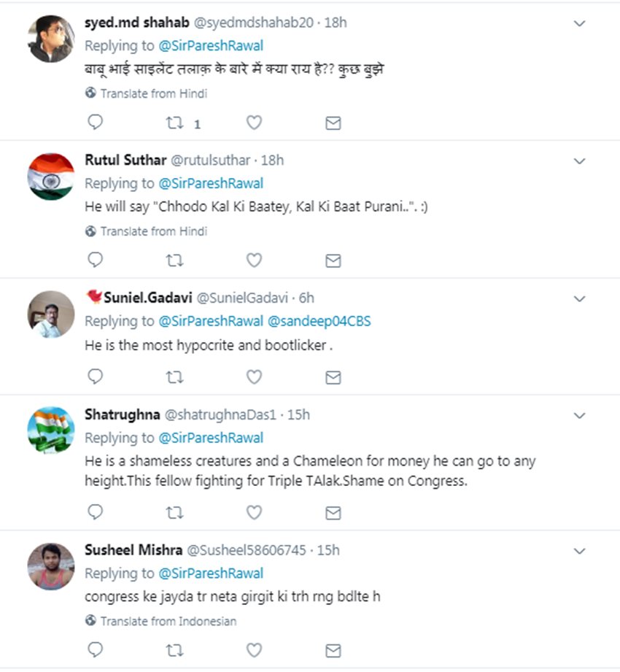This screenshot has height=672, width=620.
Task: Reply to Susheel Mishra's tweet
Action: 96,649
